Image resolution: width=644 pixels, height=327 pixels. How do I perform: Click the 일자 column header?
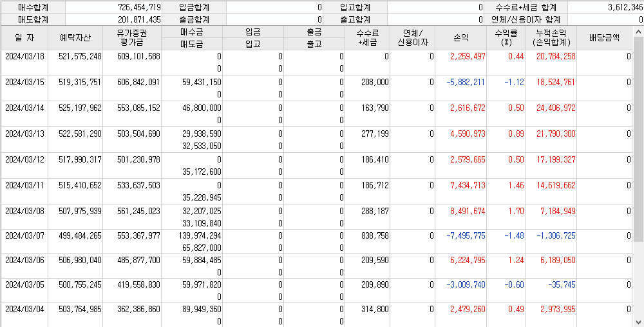coord(24,38)
